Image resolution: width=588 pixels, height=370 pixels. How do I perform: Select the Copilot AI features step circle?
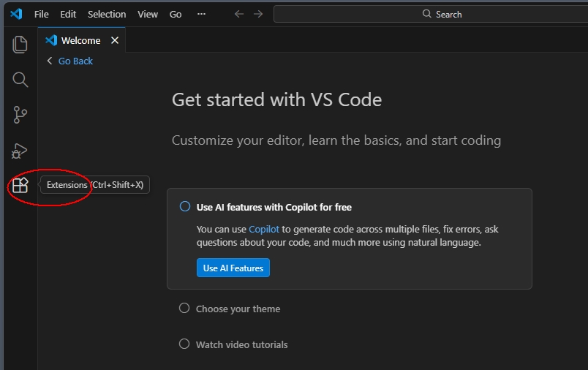(185, 207)
